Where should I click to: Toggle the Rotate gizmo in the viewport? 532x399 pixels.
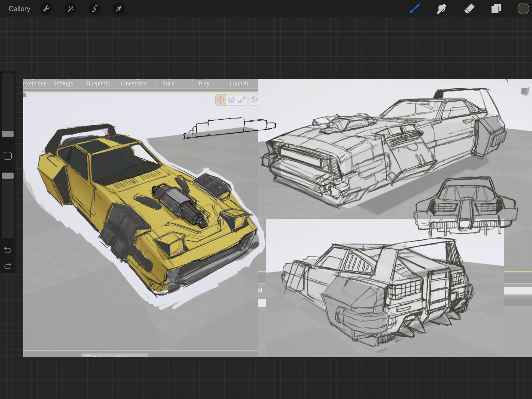pos(232,100)
